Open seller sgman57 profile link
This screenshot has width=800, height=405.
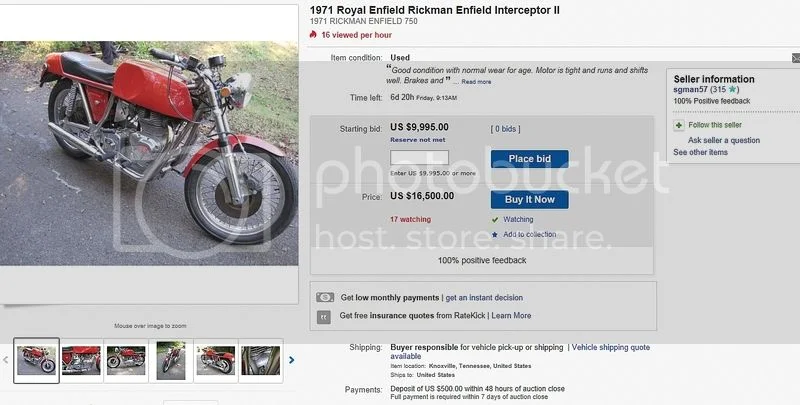(x=690, y=89)
